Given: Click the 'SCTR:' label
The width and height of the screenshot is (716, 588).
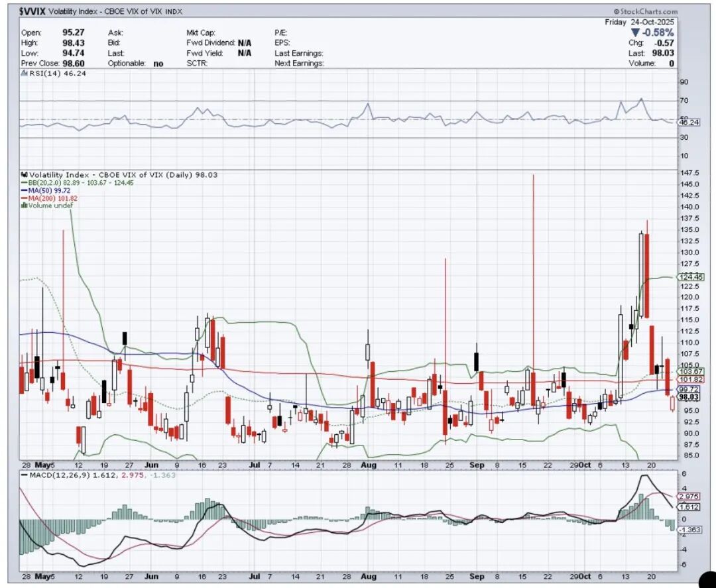Looking at the screenshot, I should coord(197,64).
